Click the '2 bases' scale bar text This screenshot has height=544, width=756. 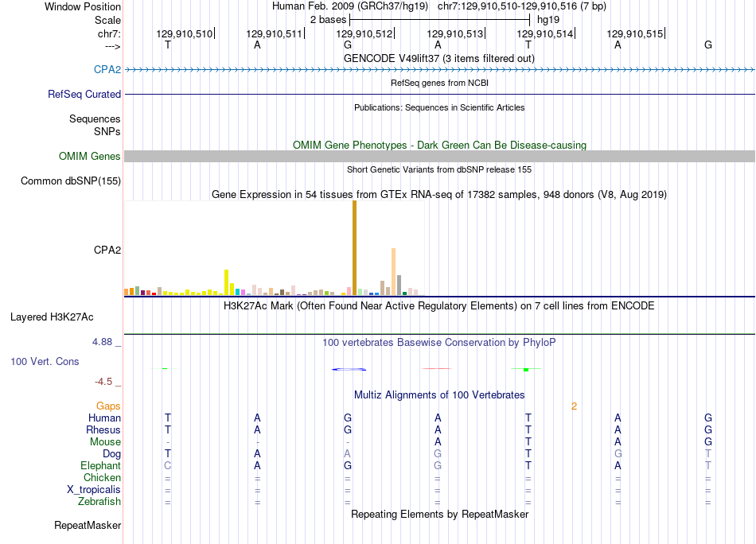(328, 20)
